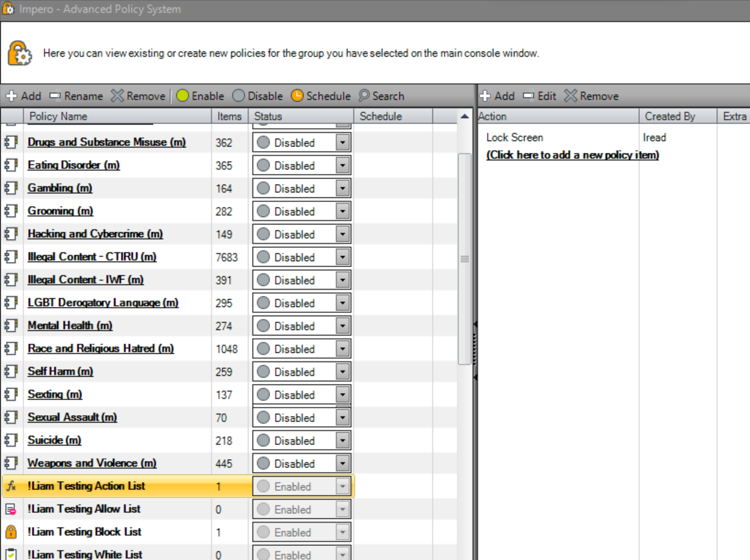The image size is (750, 560).
Task: Click the Add action plus icon in right pane
Action: click(486, 96)
